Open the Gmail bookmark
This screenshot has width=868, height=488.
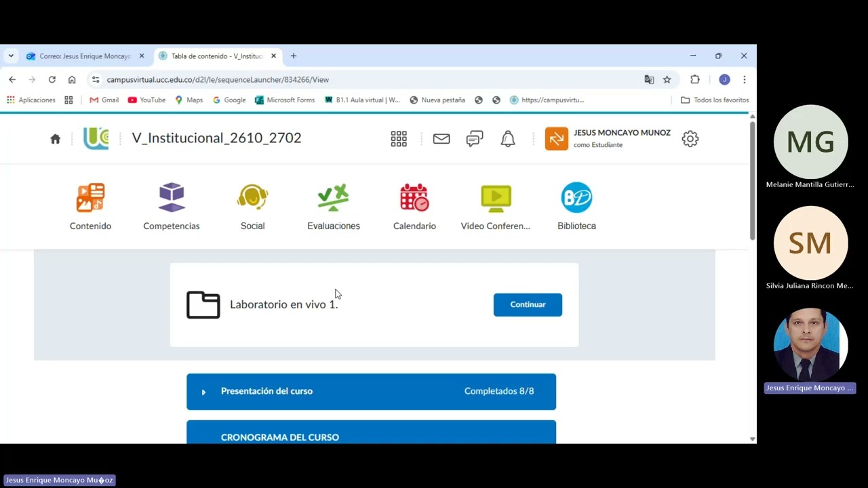104,100
